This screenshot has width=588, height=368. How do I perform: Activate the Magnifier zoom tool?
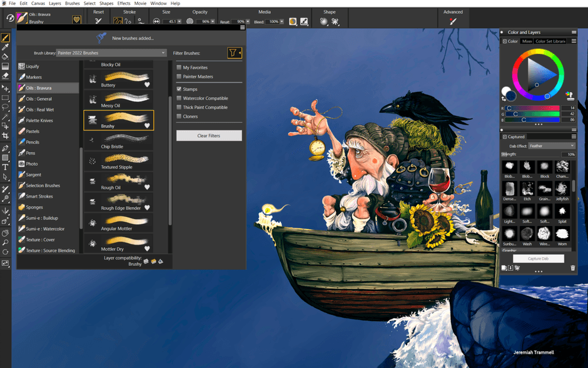click(x=6, y=242)
